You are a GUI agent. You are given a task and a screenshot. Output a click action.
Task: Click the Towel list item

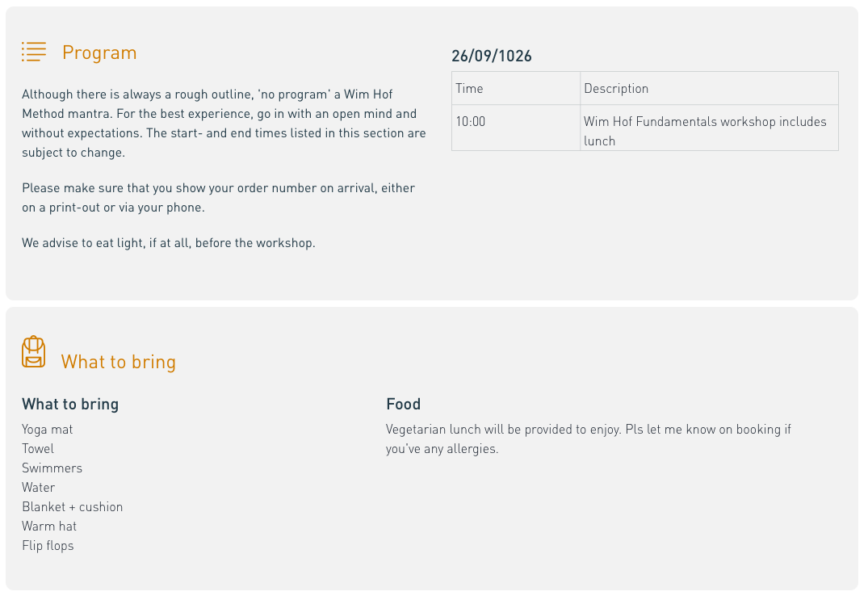(x=38, y=449)
